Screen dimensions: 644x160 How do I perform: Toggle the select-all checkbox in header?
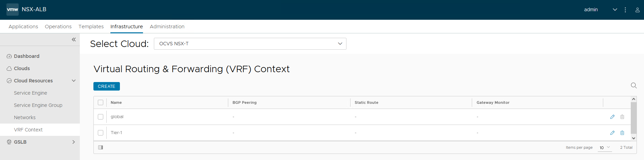pos(101,102)
